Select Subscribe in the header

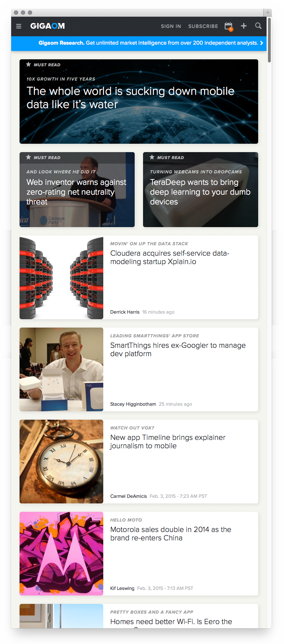coord(203,26)
